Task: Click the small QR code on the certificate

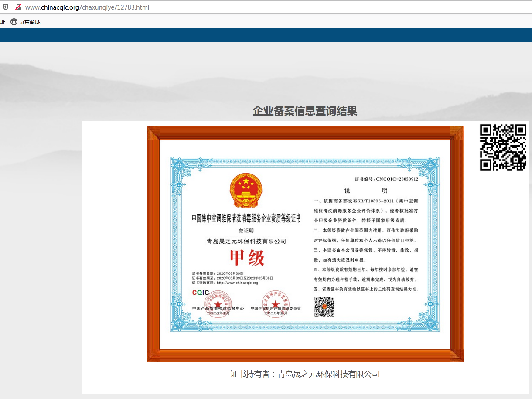Action: tap(324, 307)
